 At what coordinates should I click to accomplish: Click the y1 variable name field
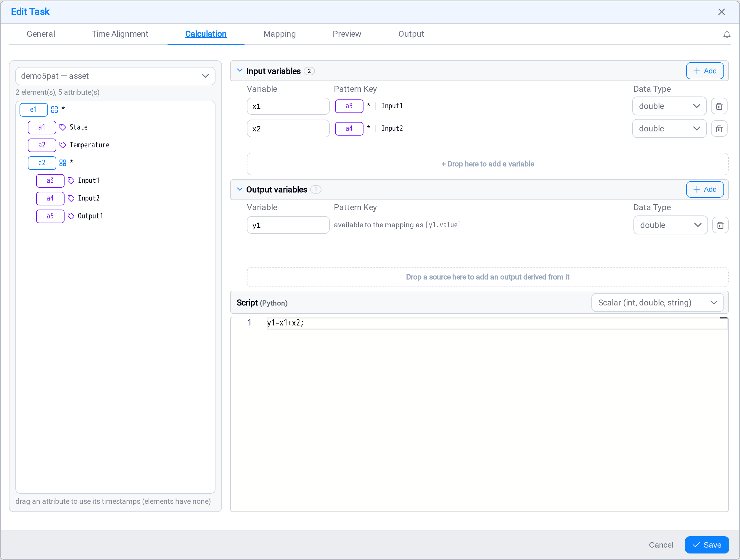[x=288, y=225]
